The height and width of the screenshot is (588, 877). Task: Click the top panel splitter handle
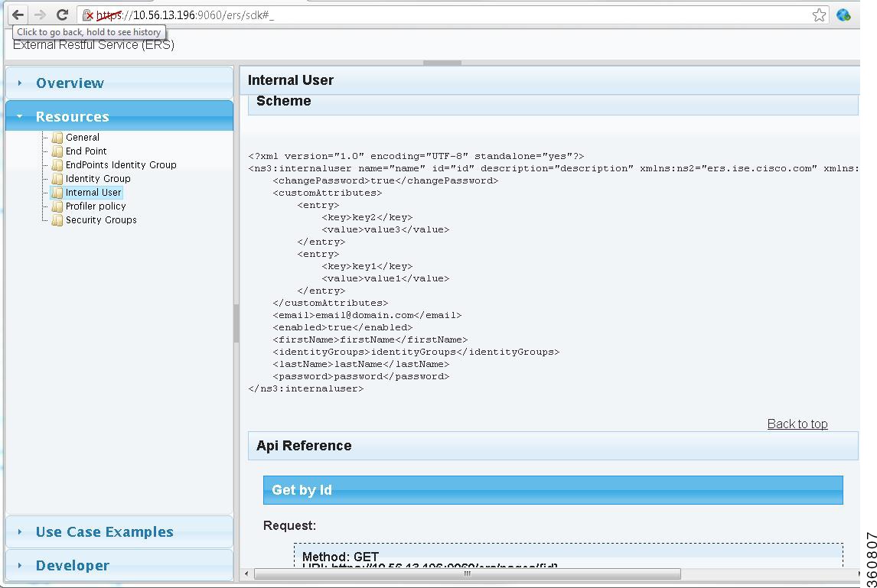pyautogui.click(x=442, y=63)
